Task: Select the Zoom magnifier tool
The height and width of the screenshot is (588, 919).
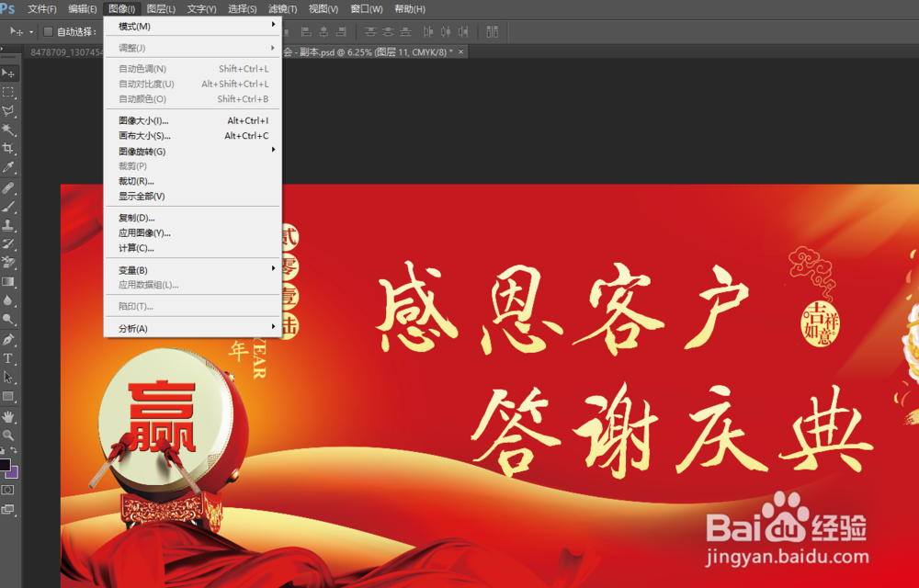Action: pos(8,435)
